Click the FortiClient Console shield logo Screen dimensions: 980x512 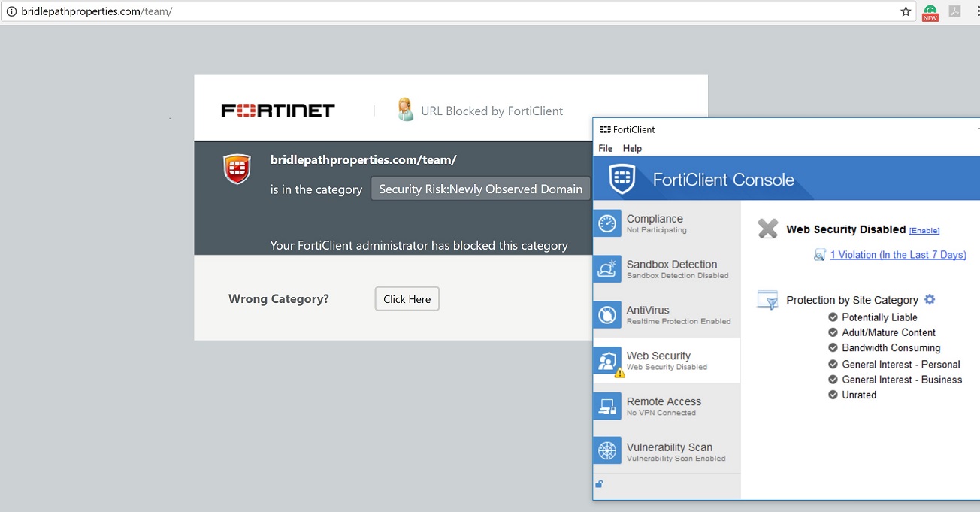[x=622, y=179]
